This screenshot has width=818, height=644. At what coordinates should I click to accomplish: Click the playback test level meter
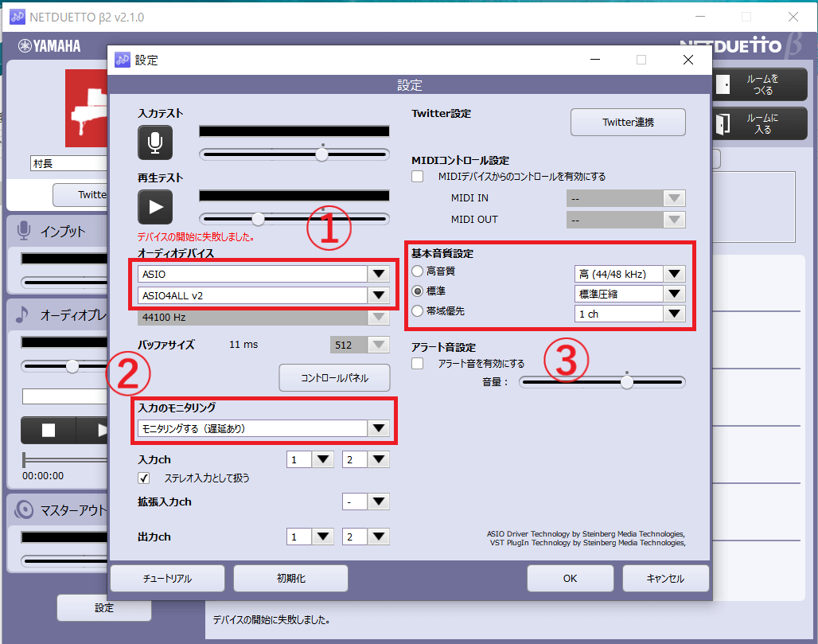pyautogui.click(x=294, y=196)
